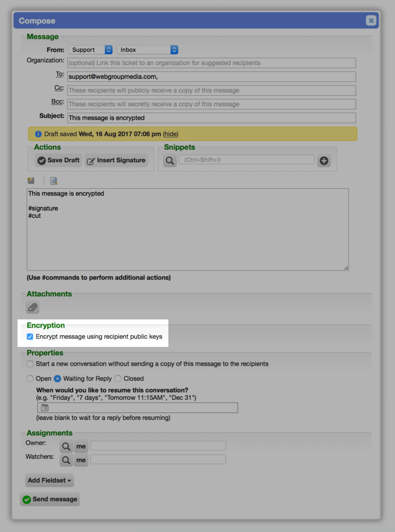
Task: Search for watchers with magnifier icon
Action: click(x=66, y=460)
